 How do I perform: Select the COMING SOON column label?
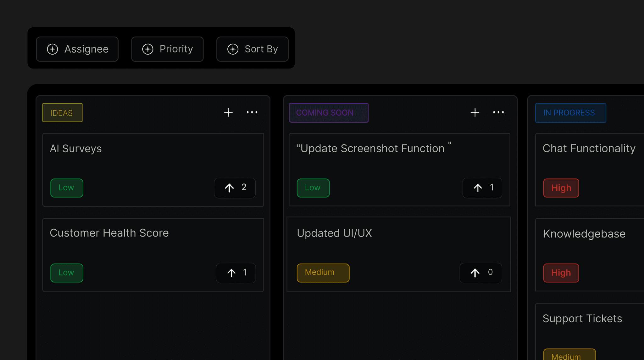(x=328, y=113)
